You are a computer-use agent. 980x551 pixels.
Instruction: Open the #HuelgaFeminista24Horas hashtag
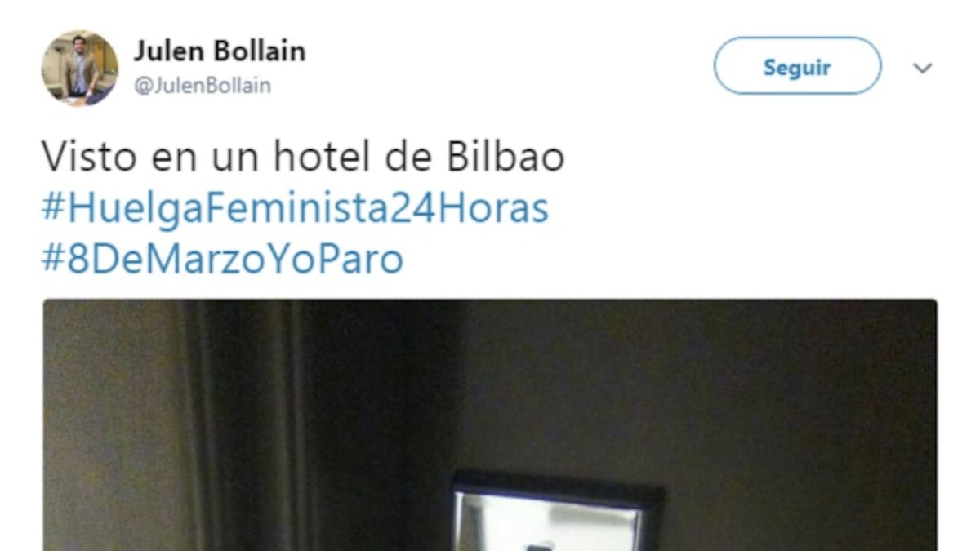pos(295,208)
